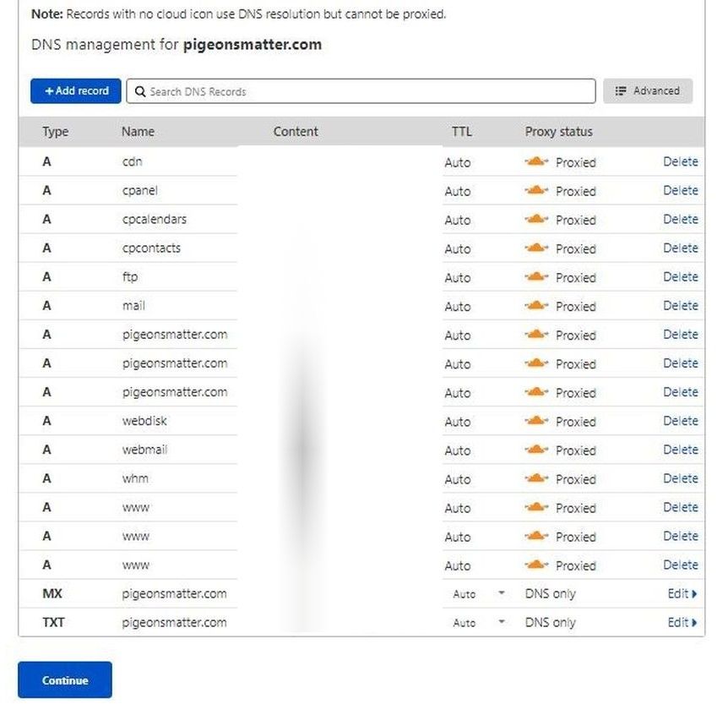
Task: Delete the whm A record
Action: (x=681, y=478)
